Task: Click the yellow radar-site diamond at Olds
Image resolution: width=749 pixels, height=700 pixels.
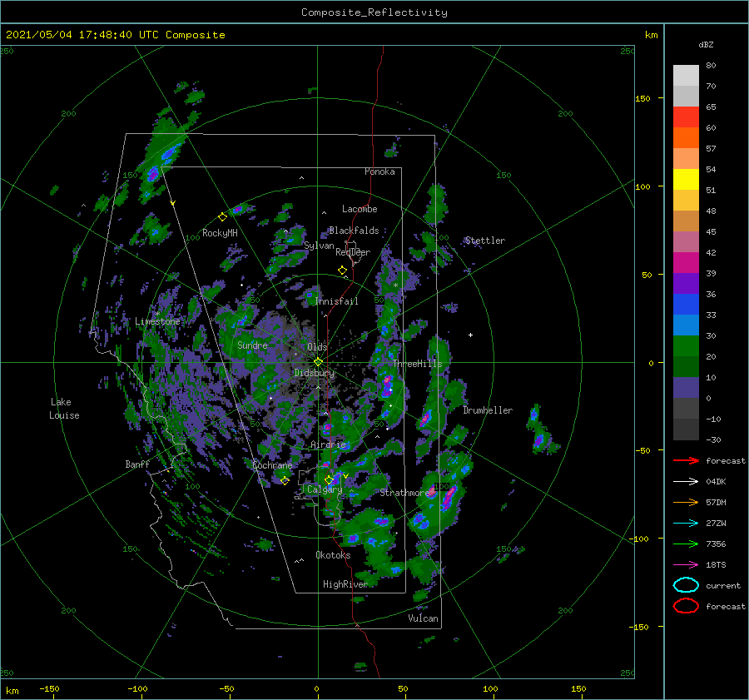Action: point(318,362)
